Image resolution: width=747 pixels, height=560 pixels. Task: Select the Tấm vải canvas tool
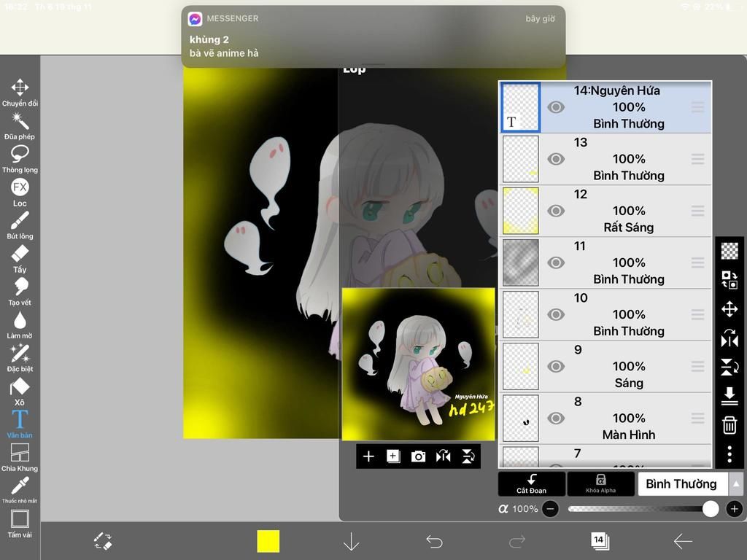pos(20,524)
